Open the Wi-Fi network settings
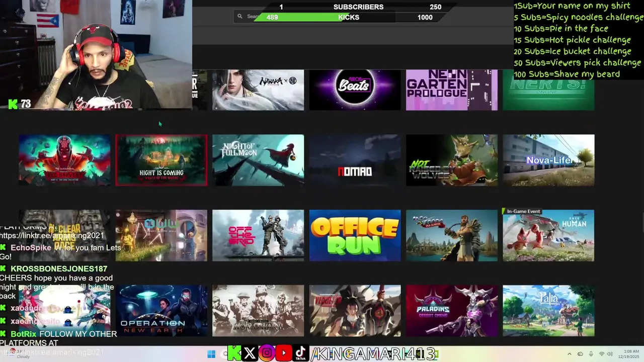The height and width of the screenshot is (362, 644). click(x=602, y=354)
